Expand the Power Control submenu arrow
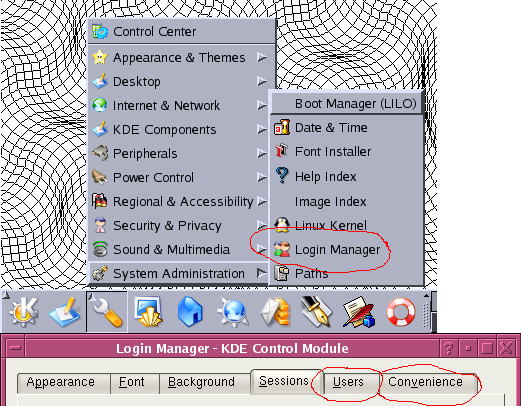 click(x=262, y=177)
